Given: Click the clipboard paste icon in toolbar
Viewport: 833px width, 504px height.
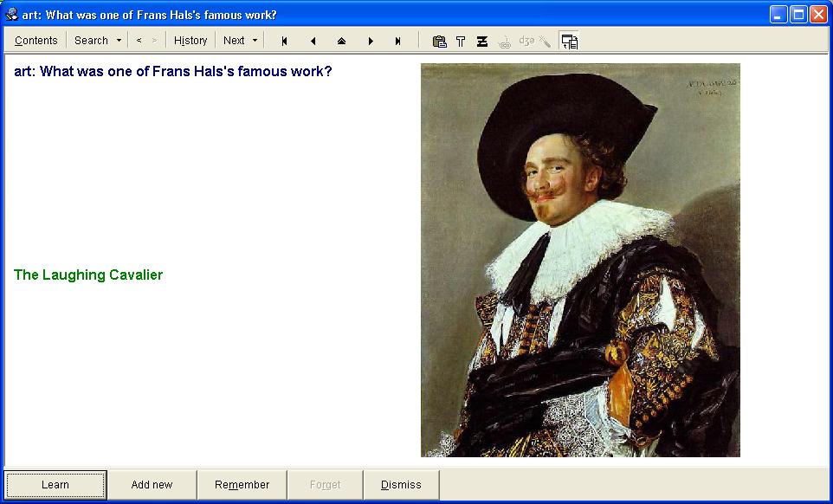Looking at the screenshot, I should (439, 41).
